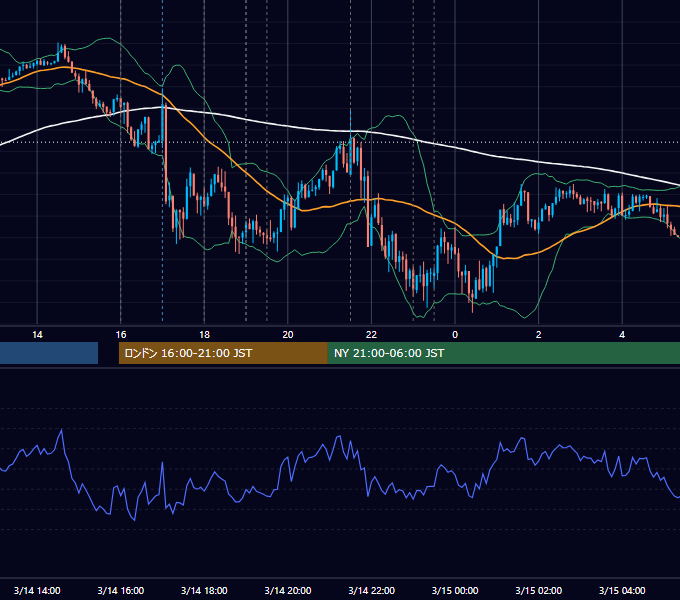680x600 pixels.
Task: Click the 3/15 00:00 date label
Action: point(455,590)
